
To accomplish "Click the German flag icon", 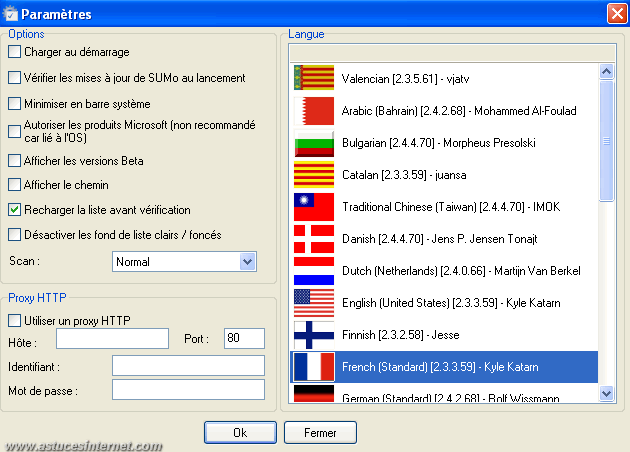I will click(314, 394).
